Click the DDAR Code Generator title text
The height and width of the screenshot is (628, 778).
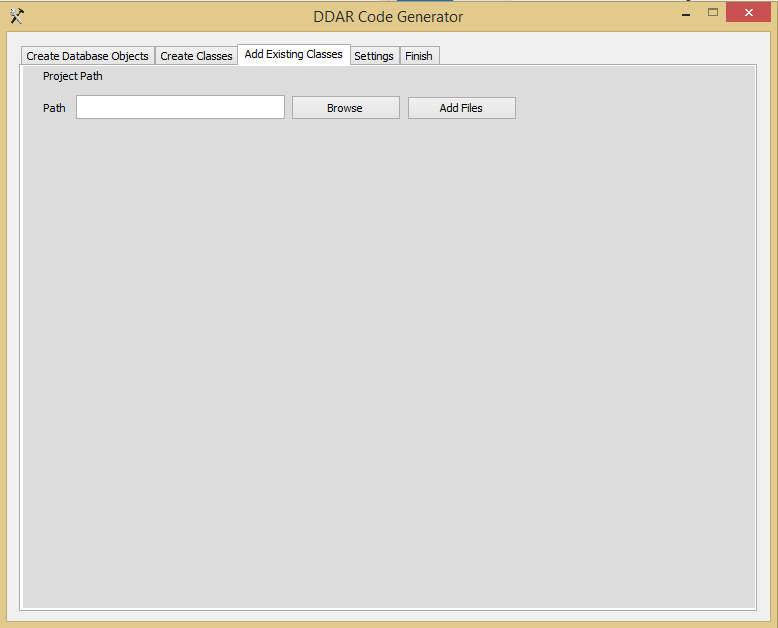pos(388,17)
